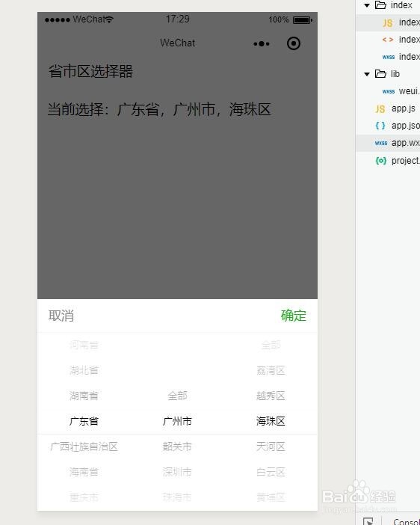This screenshot has height=525, width=420.
Task: Select 深圳市 in the city column
Action: 177,472
